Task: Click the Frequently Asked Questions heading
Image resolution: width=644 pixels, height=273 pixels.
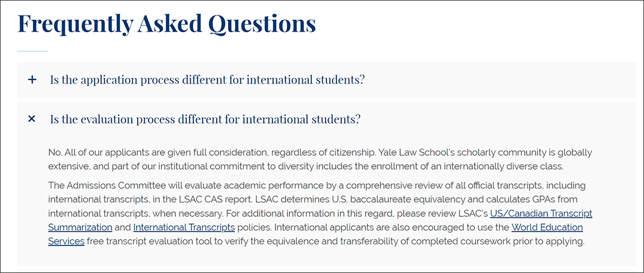Action: tap(167, 24)
